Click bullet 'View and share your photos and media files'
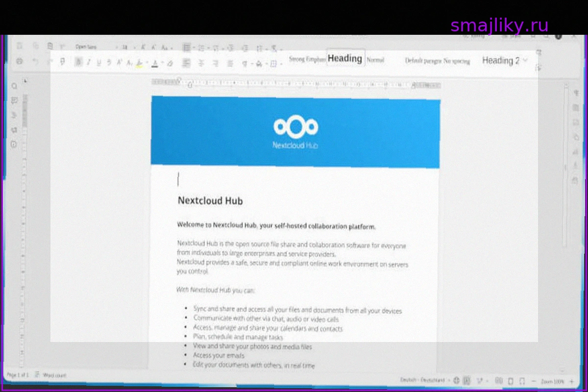The width and height of the screenshot is (588, 392). [252, 346]
